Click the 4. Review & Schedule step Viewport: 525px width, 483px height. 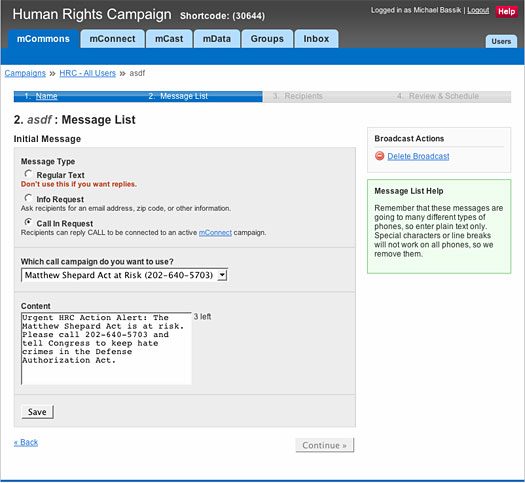[438, 96]
